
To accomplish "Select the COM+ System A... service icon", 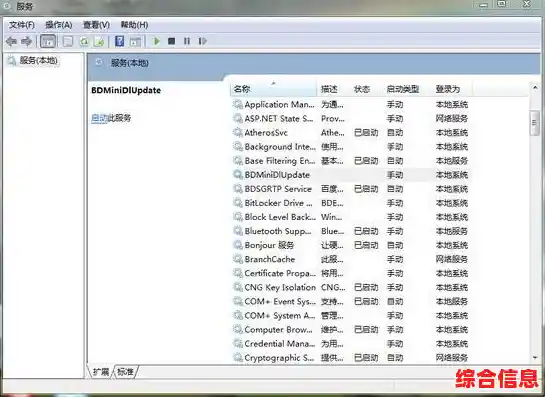I will pyautogui.click(x=238, y=315).
